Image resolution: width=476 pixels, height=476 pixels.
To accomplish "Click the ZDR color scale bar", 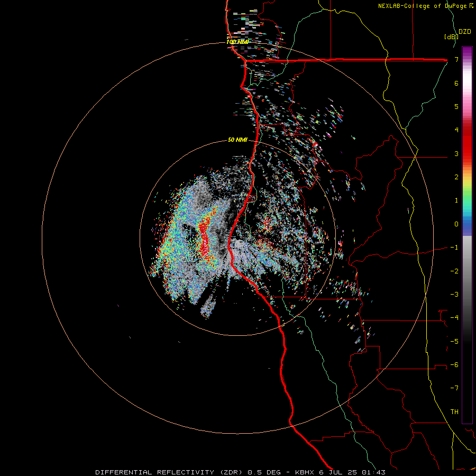I will [x=467, y=235].
